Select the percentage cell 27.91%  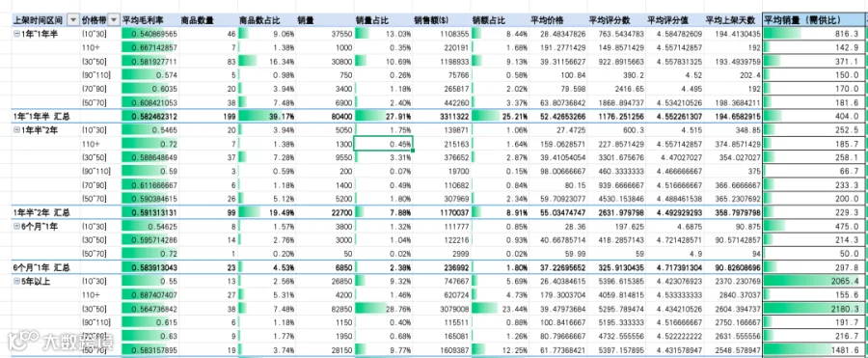383,117
